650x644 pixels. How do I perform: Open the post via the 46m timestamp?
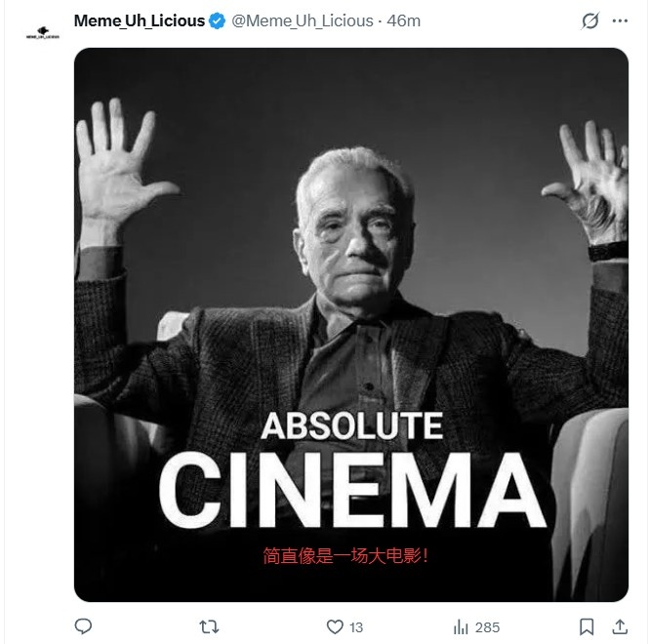404,20
